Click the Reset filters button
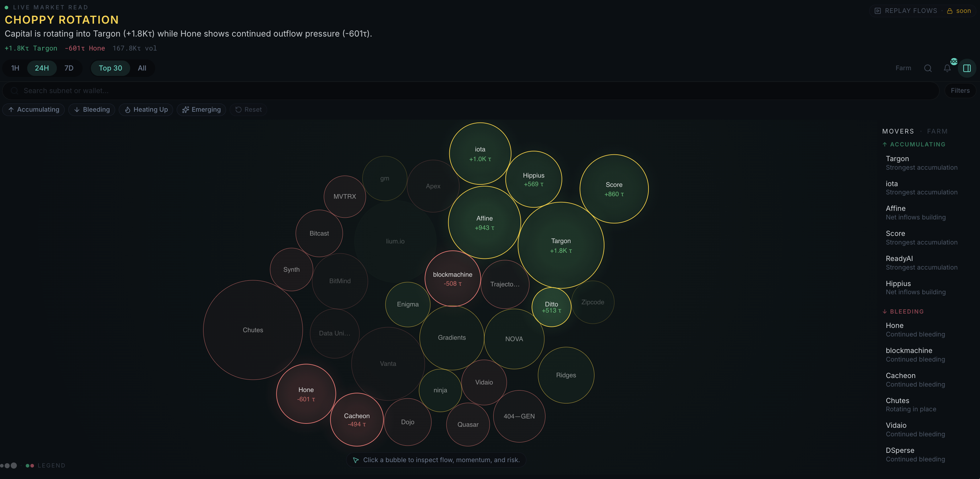The width and height of the screenshot is (980, 479). pyautogui.click(x=249, y=110)
